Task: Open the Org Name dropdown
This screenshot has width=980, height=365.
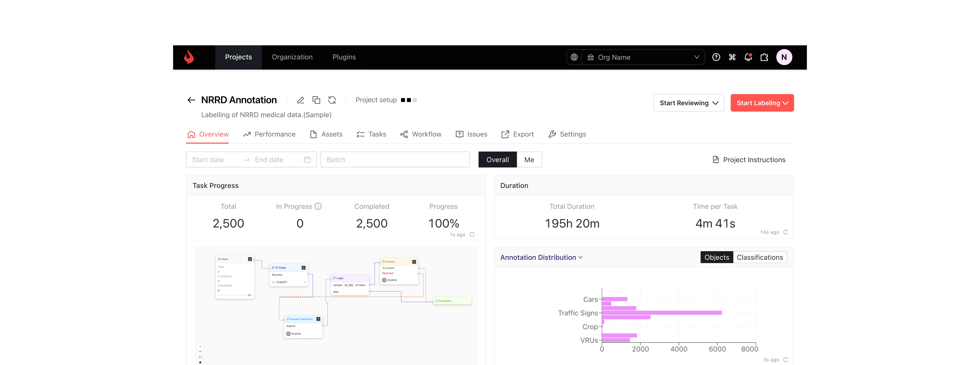Action: pos(643,57)
